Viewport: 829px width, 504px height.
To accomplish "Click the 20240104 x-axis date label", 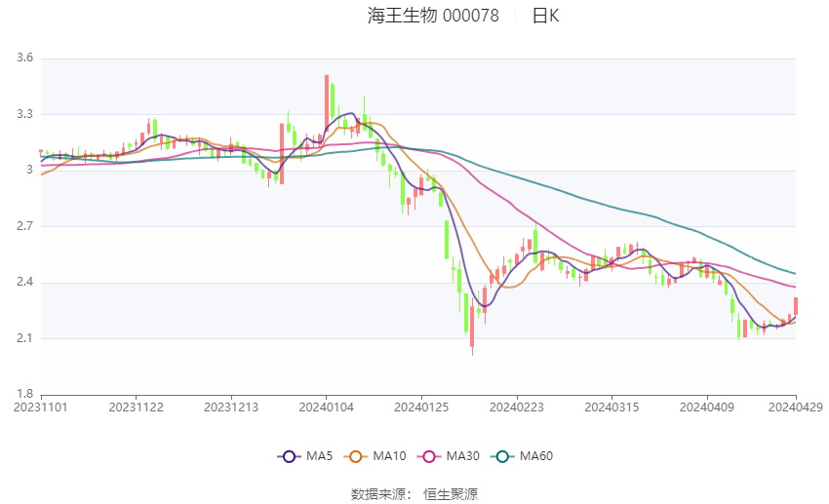I will (326, 407).
